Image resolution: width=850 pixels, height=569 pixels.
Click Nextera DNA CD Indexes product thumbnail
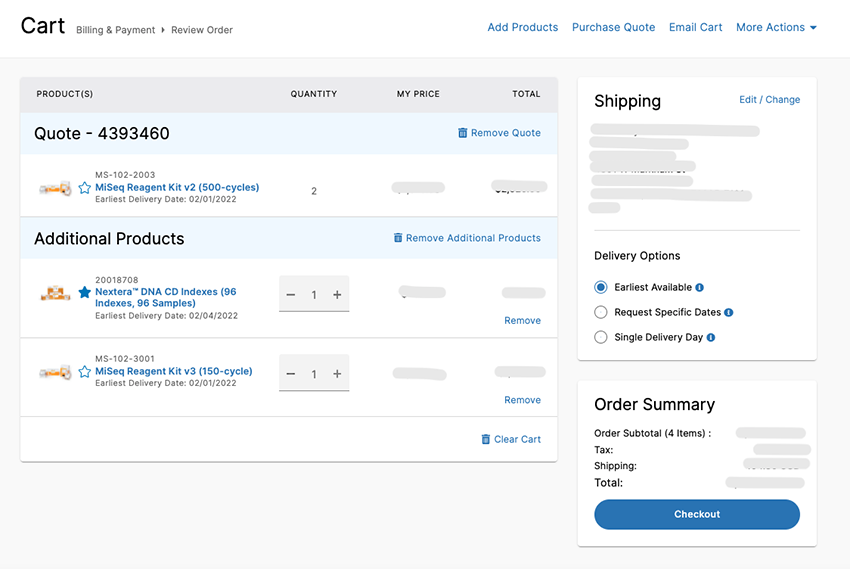(x=55, y=293)
